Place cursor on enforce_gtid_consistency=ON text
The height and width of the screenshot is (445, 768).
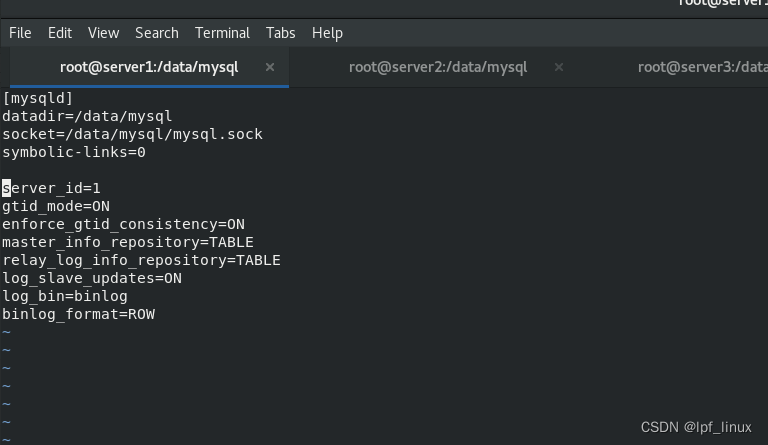click(123, 224)
